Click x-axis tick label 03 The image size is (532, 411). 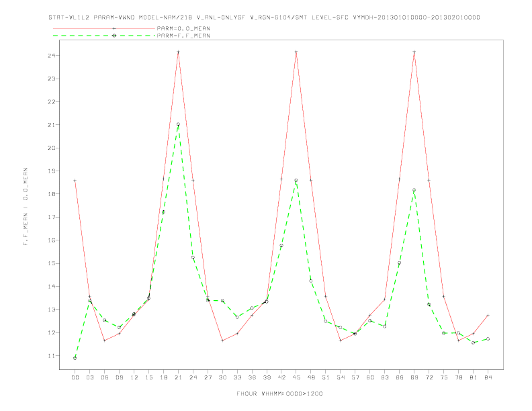point(89,377)
